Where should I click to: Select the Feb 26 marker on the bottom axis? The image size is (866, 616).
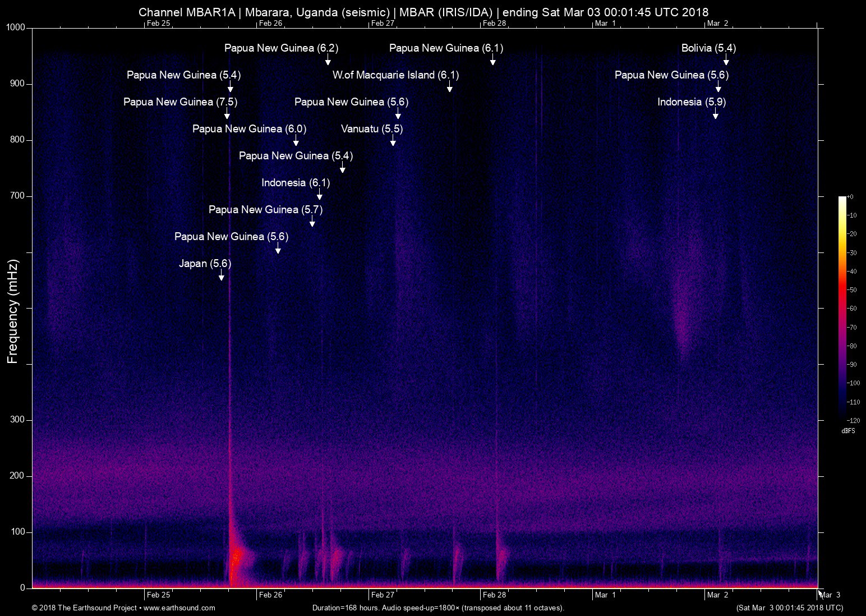tap(270, 595)
